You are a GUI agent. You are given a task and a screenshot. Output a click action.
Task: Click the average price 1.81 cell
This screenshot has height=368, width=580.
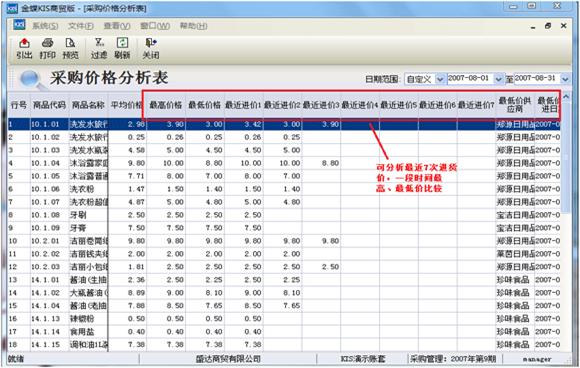coord(127,267)
